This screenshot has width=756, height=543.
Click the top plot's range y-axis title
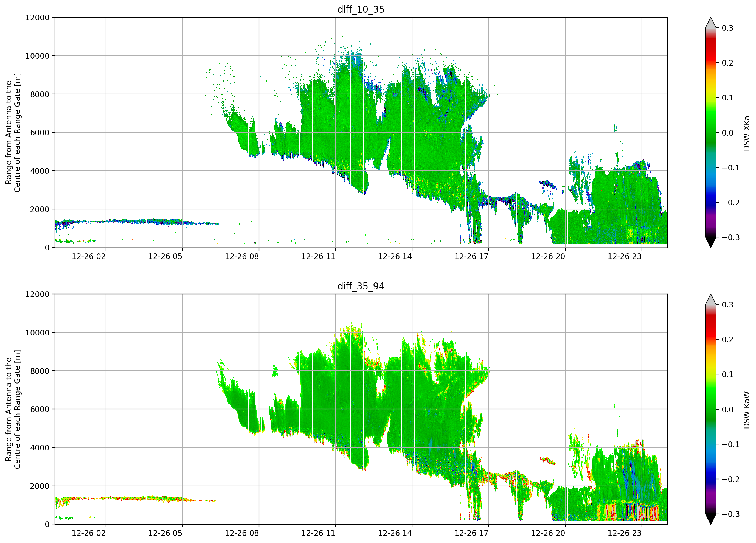13,133
